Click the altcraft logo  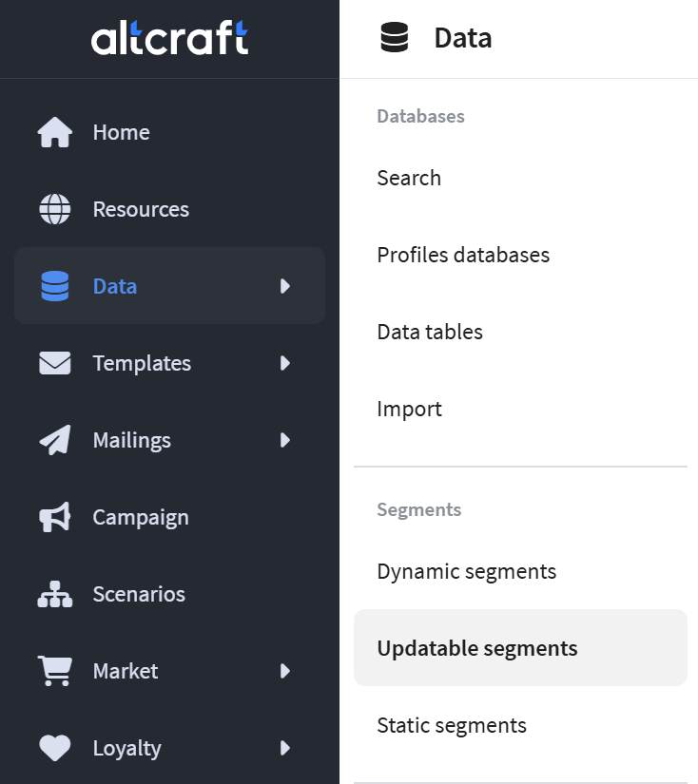[x=169, y=39]
